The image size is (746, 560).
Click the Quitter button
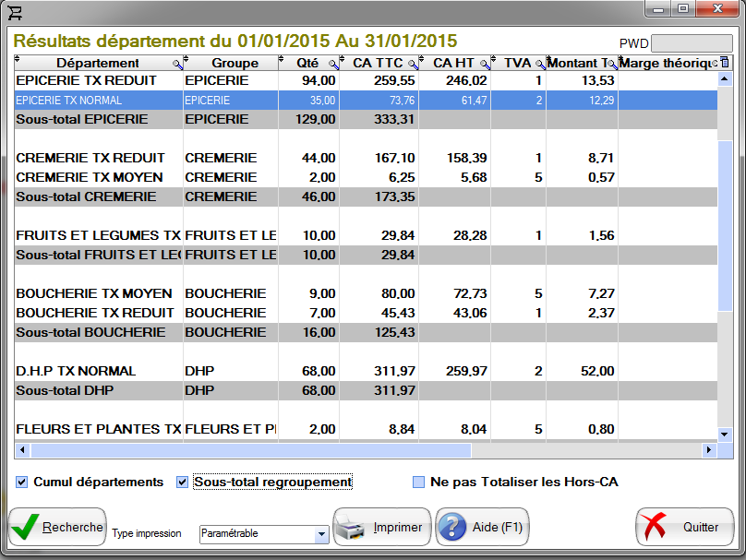pos(683,528)
